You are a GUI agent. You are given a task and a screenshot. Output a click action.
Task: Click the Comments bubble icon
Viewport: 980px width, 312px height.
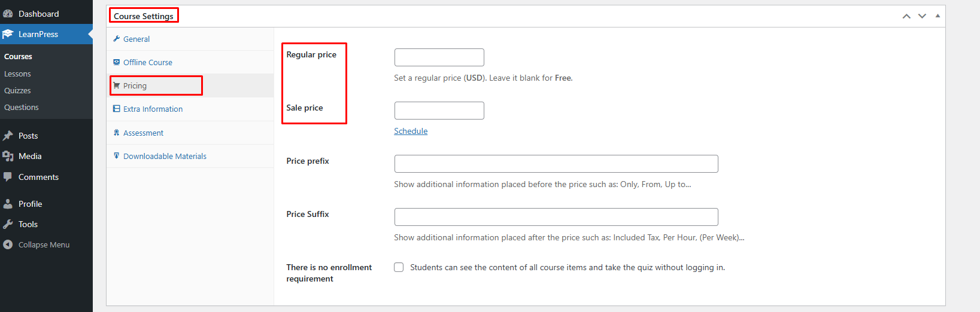coord(8,177)
